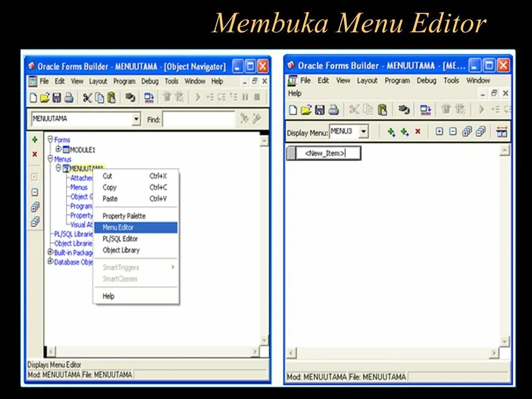Click Run Form icon in Menu Editor toolbar
The width and height of the screenshot is (532, 399).
coord(425,110)
